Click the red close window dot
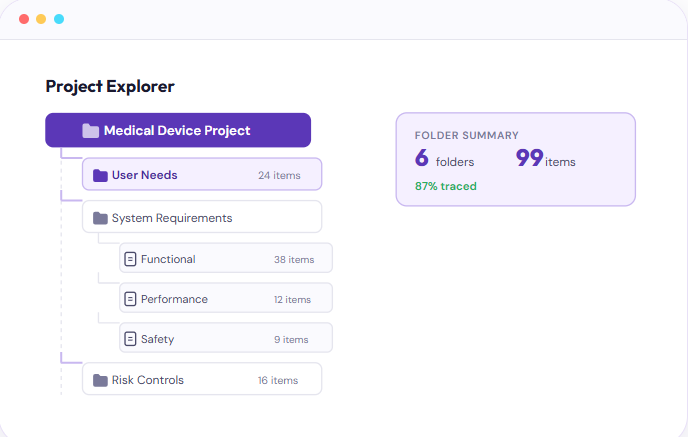 (24, 19)
